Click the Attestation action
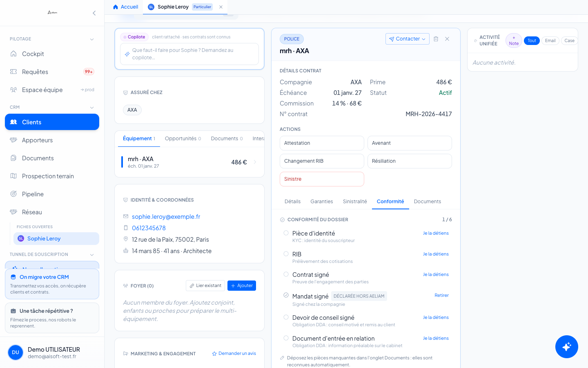 (322, 143)
